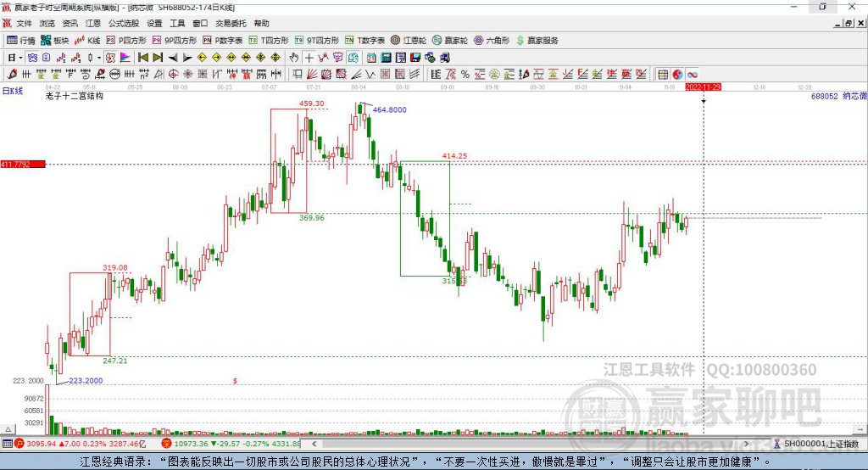868x470 pixels.
Task: Open the 帮助 menu
Action: pos(261,23)
